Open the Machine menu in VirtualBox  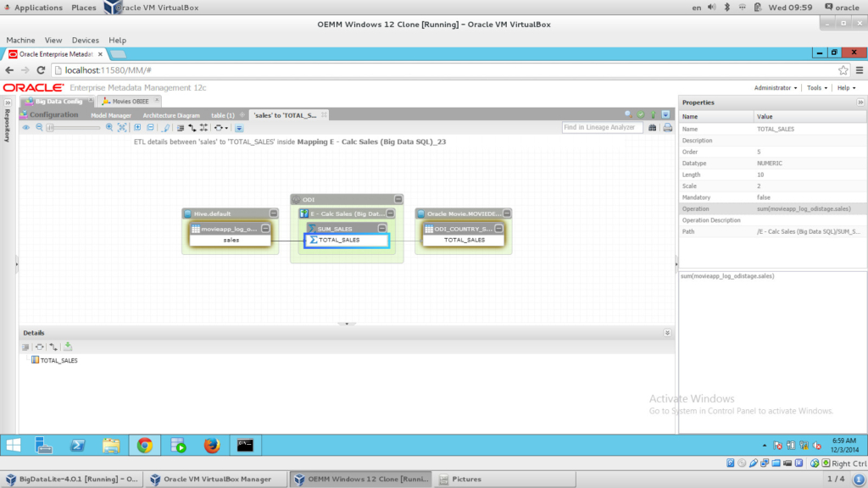pos(20,41)
